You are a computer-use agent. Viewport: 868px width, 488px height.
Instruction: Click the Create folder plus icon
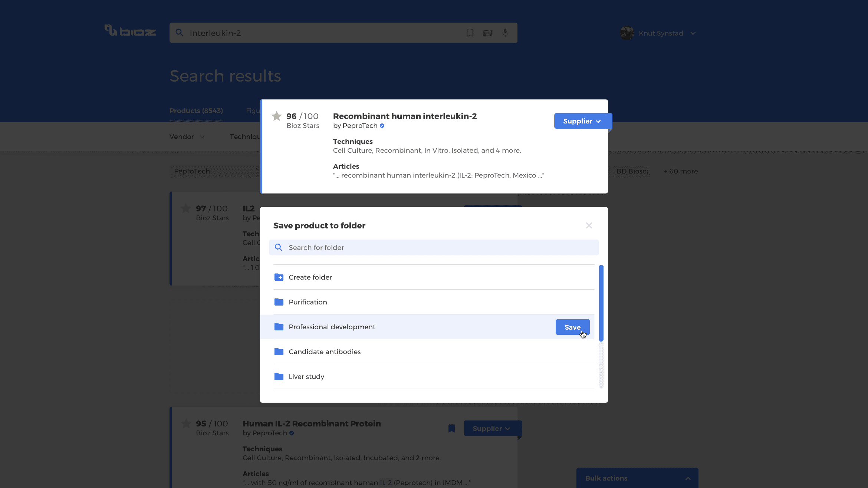tap(279, 277)
